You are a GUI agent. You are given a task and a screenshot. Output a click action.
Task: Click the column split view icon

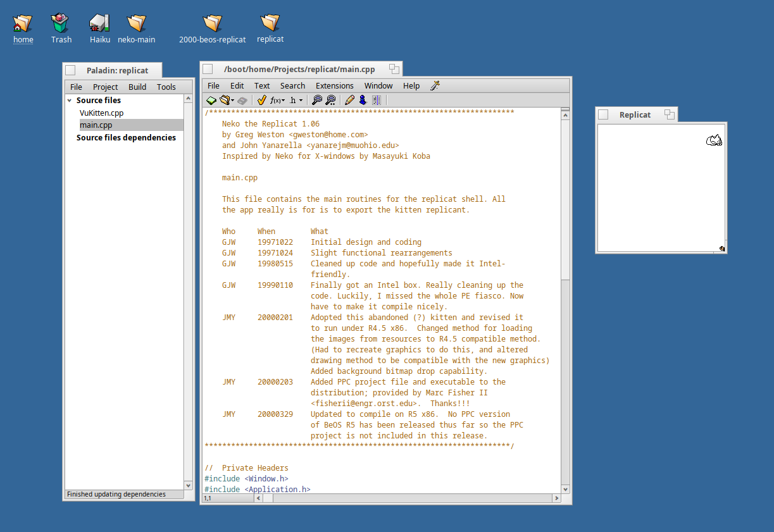(x=377, y=100)
